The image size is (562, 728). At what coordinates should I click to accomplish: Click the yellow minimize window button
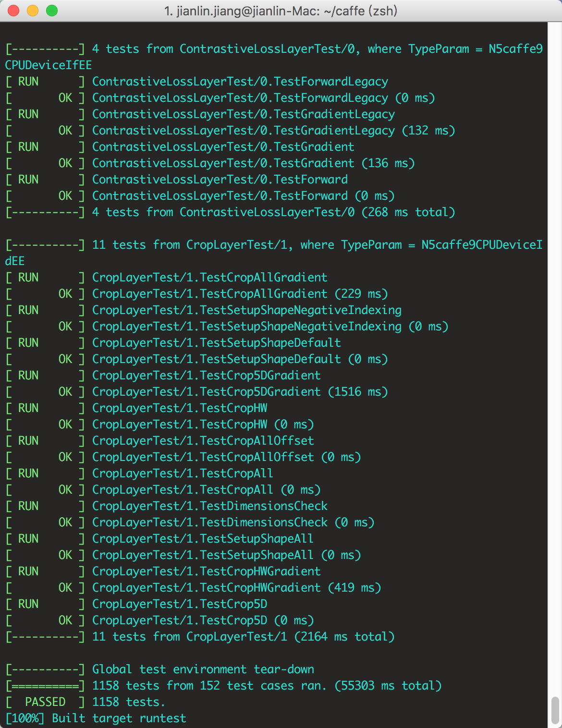click(x=33, y=11)
